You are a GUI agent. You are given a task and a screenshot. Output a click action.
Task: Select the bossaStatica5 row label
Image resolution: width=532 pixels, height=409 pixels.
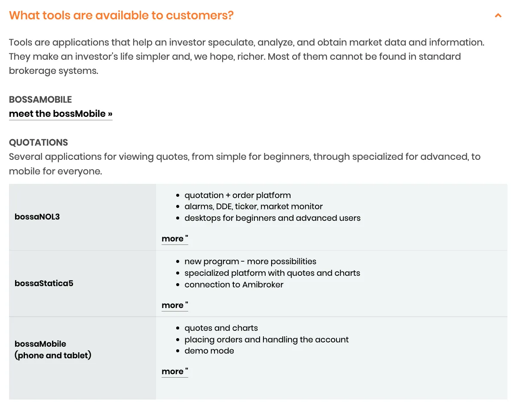coord(44,284)
